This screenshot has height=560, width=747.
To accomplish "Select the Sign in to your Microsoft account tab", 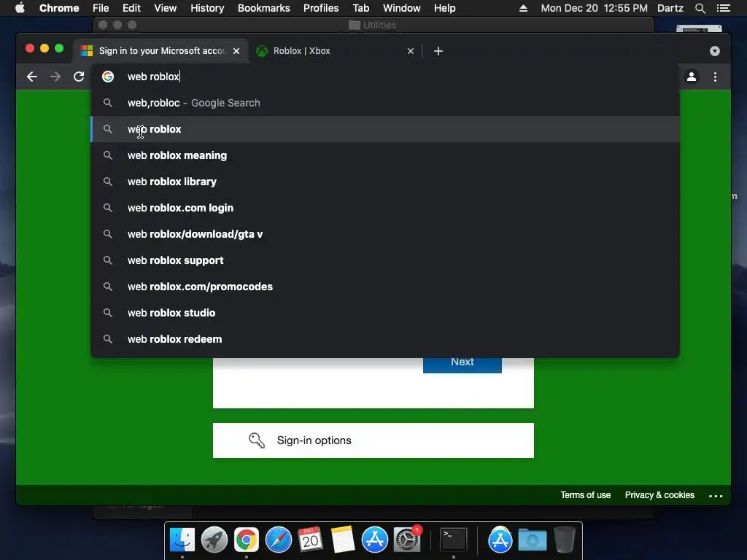I will click(161, 51).
